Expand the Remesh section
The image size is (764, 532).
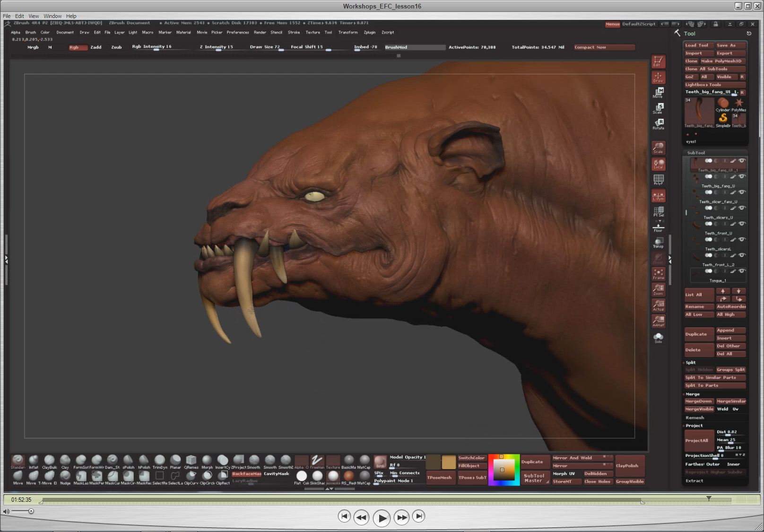[695, 418]
